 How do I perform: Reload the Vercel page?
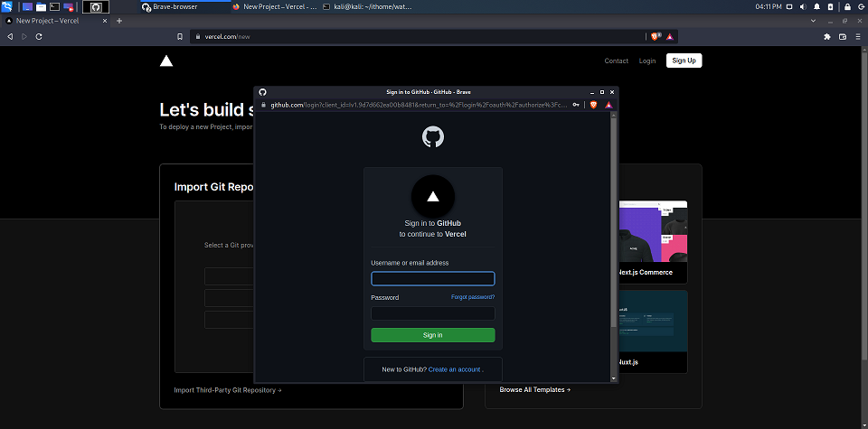click(x=39, y=36)
